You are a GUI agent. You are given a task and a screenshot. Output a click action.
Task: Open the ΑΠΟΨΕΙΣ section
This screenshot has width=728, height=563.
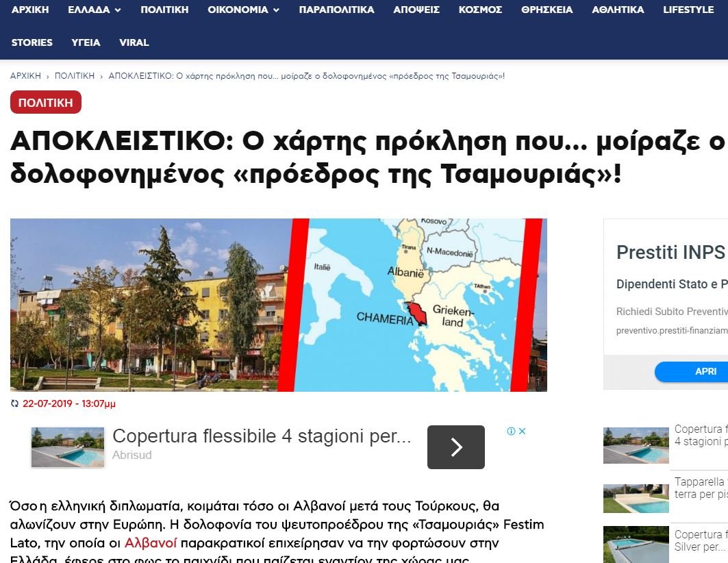(416, 10)
